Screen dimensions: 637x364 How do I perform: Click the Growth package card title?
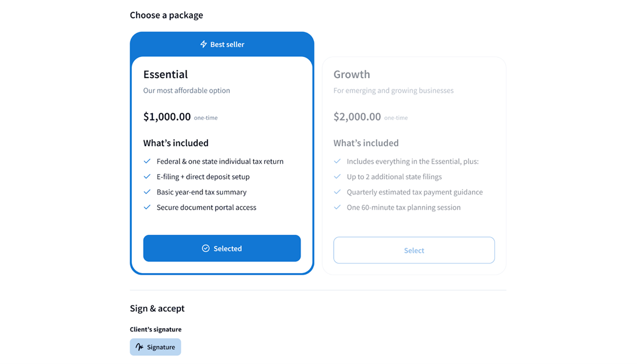click(351, 75)
